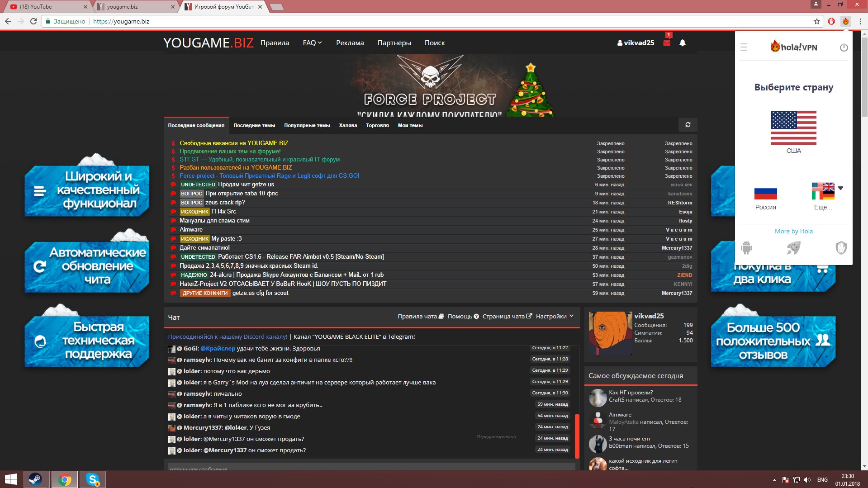Open thread Продам чит getze.us
The height and width of the screenshot is (488, 868).
click(x=246, y=185)
